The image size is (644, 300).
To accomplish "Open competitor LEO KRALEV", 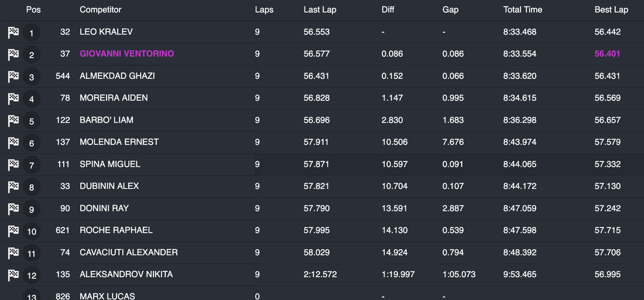I will click(x=106, y=32).
